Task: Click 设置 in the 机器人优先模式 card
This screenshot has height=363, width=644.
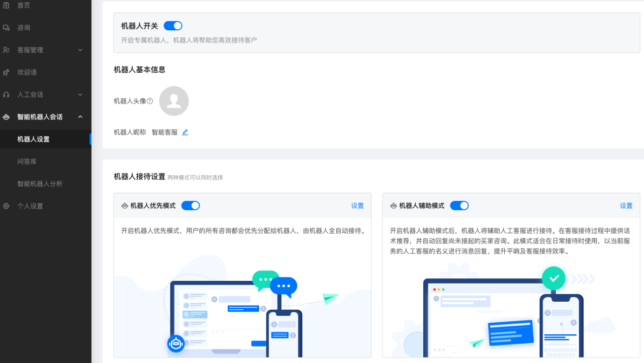Action: (358, 205)
